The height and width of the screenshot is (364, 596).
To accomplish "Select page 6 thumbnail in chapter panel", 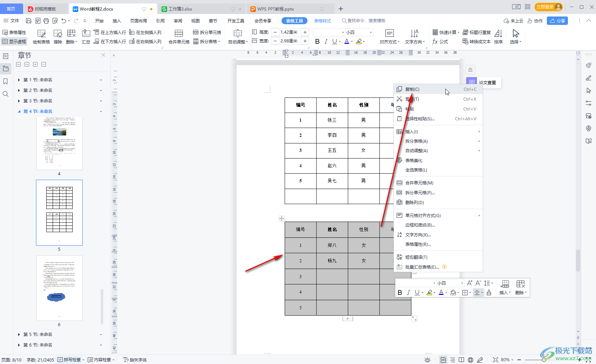I will click(59, 288).
